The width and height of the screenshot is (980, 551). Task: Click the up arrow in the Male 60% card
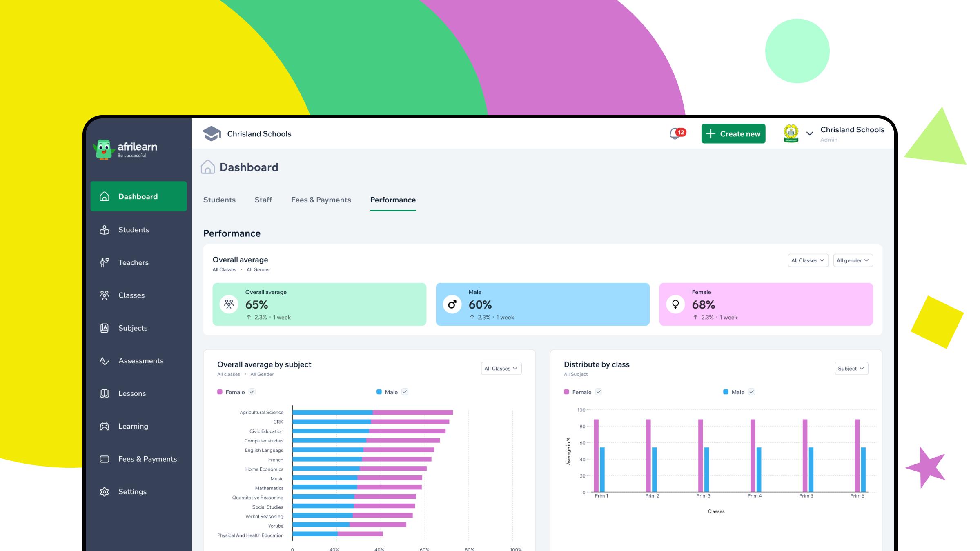click(x=472, y=317)
